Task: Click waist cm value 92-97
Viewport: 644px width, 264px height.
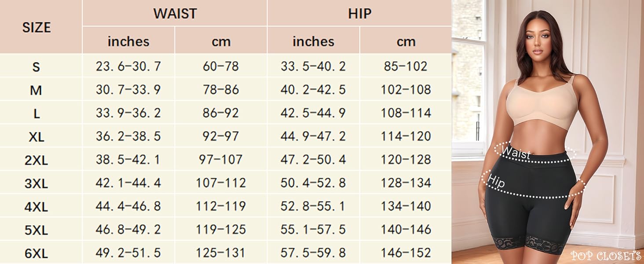Action: click(x=221, y=136)
